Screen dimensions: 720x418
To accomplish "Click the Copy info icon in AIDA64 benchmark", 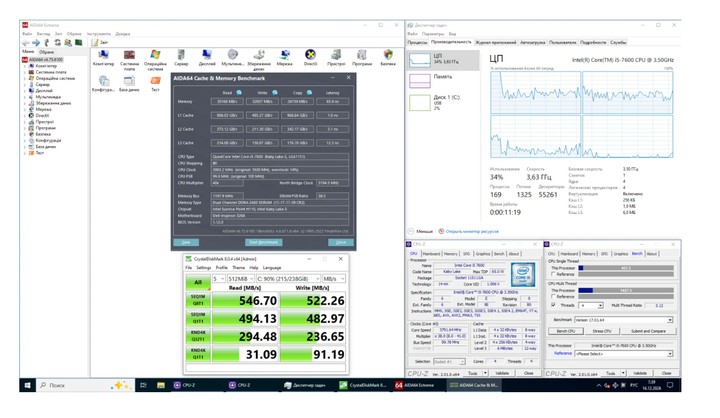I will pyautogui.click(x=309, y=93).
